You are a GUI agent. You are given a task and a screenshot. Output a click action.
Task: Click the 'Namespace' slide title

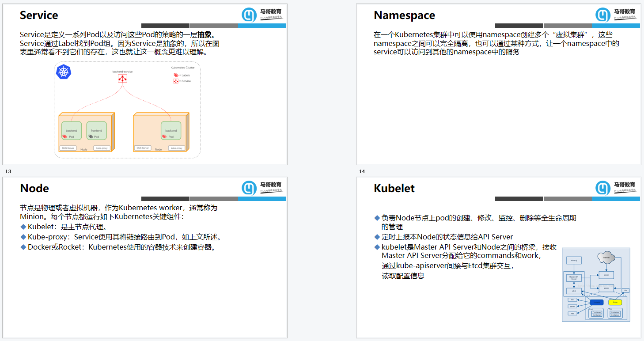(x=404, y=15)
